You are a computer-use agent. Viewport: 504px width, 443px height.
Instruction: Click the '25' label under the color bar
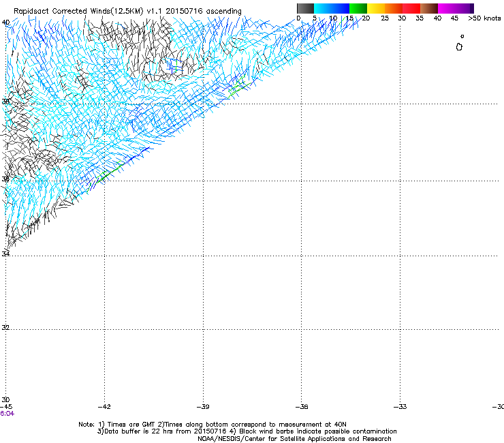[385, 18]
